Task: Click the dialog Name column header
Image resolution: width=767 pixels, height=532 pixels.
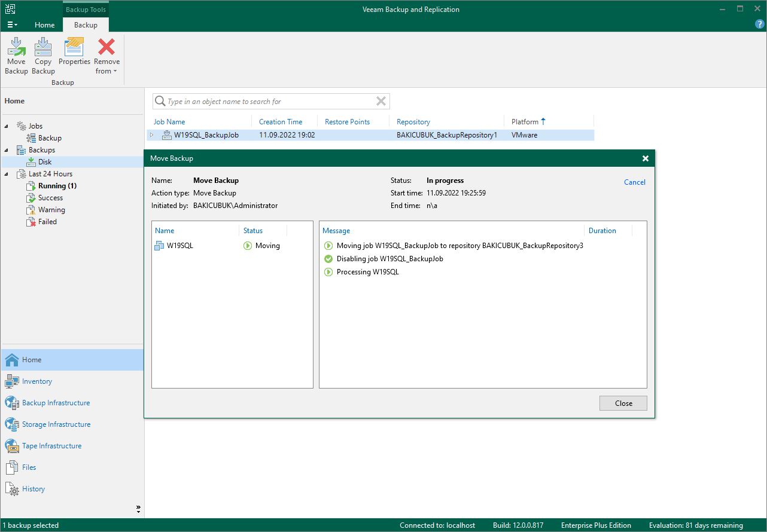Action: [x=165, y=231]
